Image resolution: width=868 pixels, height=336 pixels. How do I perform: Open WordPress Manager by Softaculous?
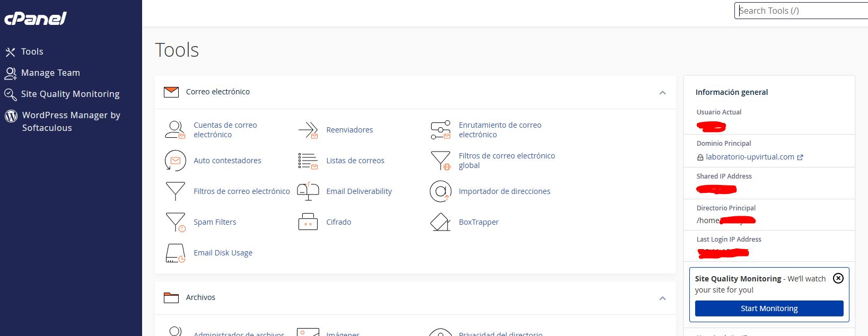pos(71,121)
